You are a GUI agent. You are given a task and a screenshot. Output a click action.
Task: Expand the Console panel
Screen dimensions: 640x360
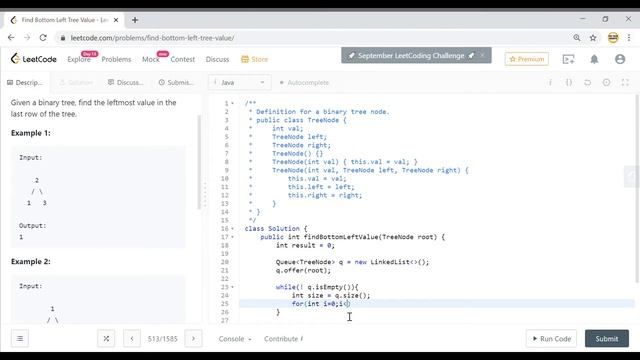click(235, 339)
